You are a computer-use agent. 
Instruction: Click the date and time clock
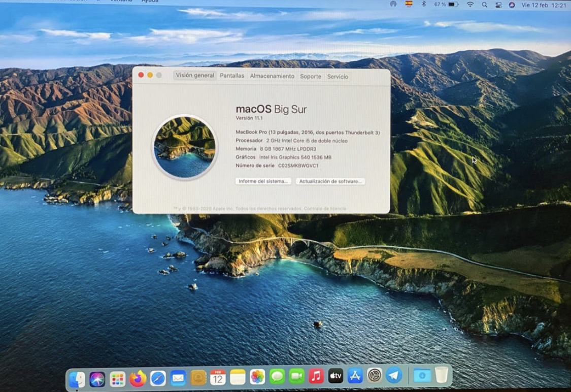pyautogui.click(x=543, y=5)
